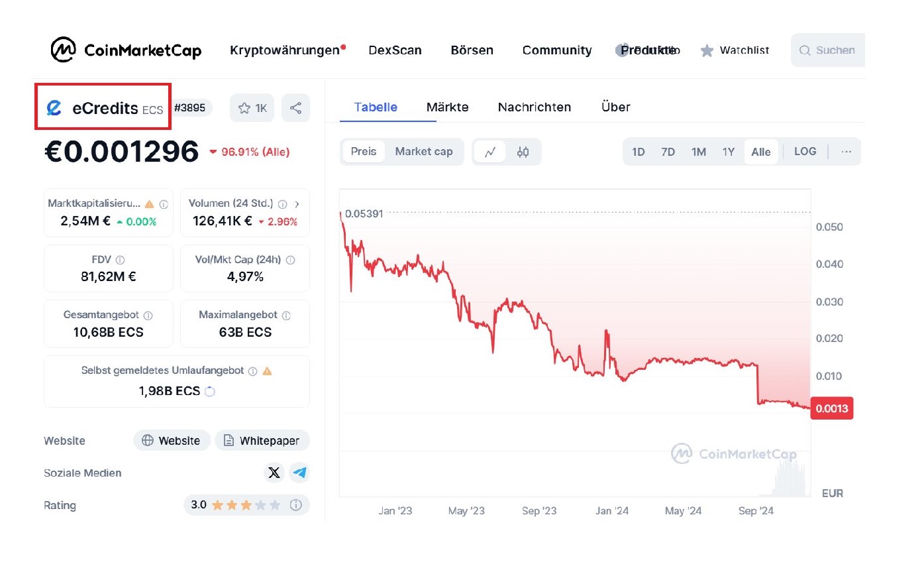Show info icon next to Volumen (24 Std.)
Screen dimensions: 924x576
[282, 204]
